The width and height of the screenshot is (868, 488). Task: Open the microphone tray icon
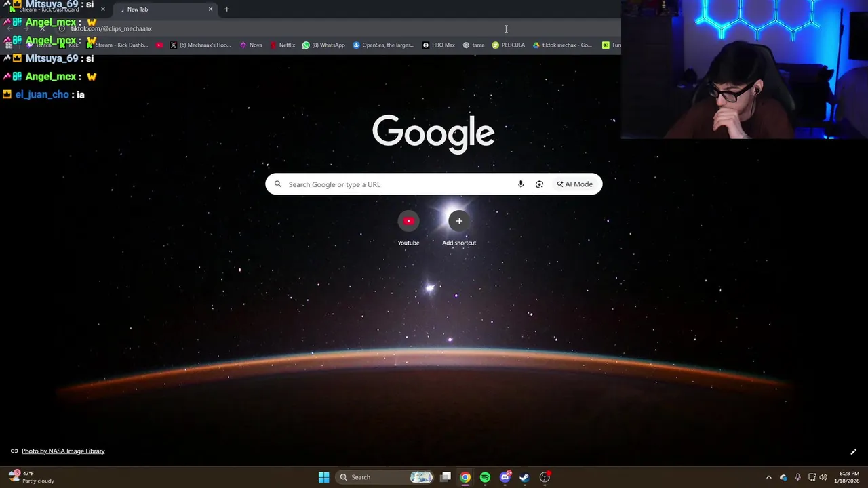[x=797, y=477]
